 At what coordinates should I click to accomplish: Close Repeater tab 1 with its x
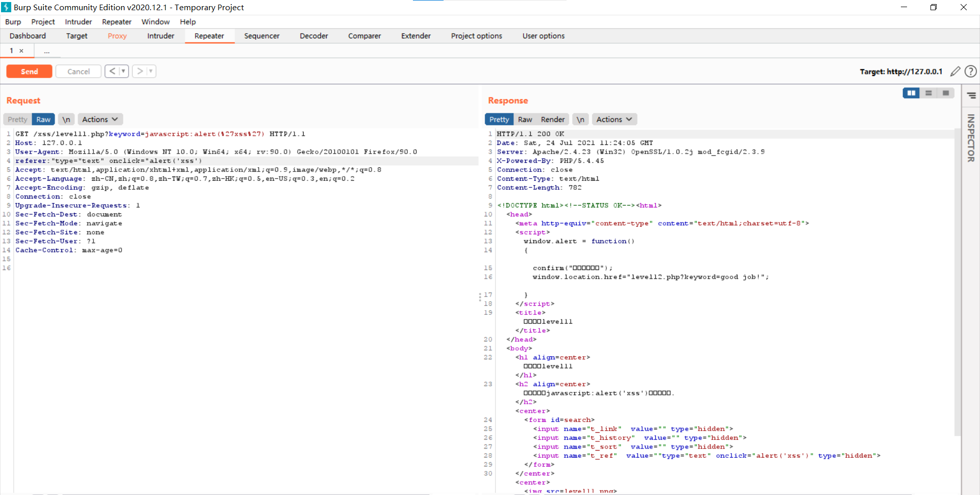pyautogui.click(x=21, y=51)
